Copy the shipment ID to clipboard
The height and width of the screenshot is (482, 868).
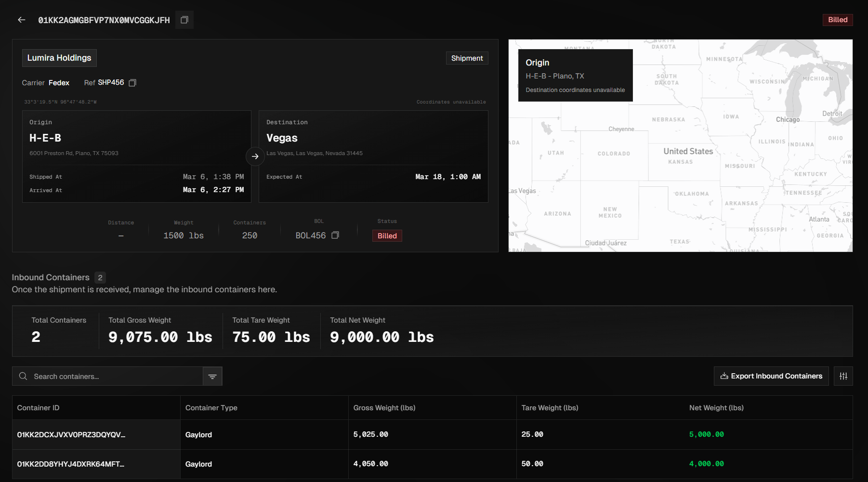184,20
